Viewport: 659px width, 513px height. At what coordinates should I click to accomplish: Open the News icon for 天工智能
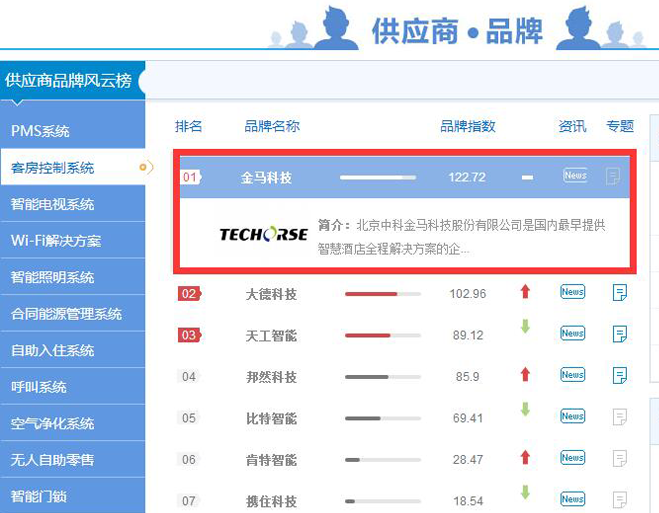coord(572,333)
